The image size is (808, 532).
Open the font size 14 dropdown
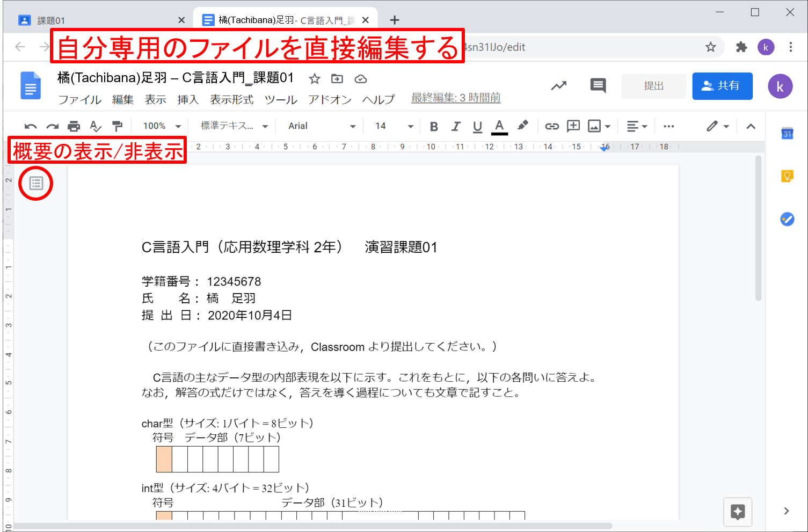pos(394,126)
